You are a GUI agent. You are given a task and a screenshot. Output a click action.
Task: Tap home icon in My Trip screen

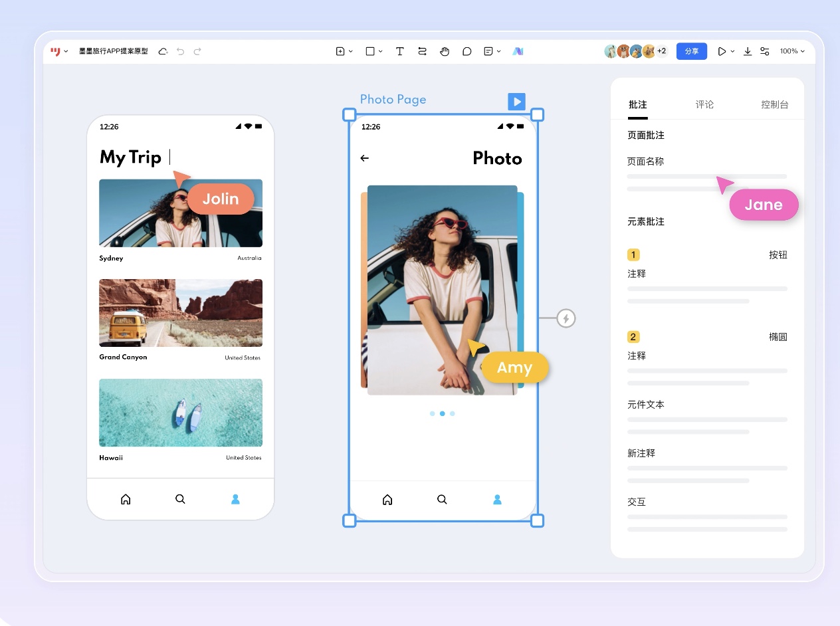126,499
